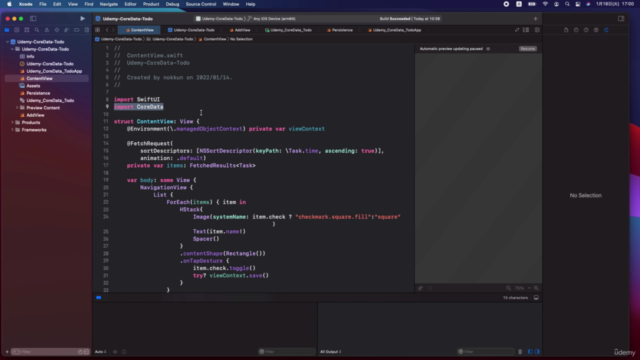640x360 pixels.
Task: Add an editor on the right
Action: 537,30
